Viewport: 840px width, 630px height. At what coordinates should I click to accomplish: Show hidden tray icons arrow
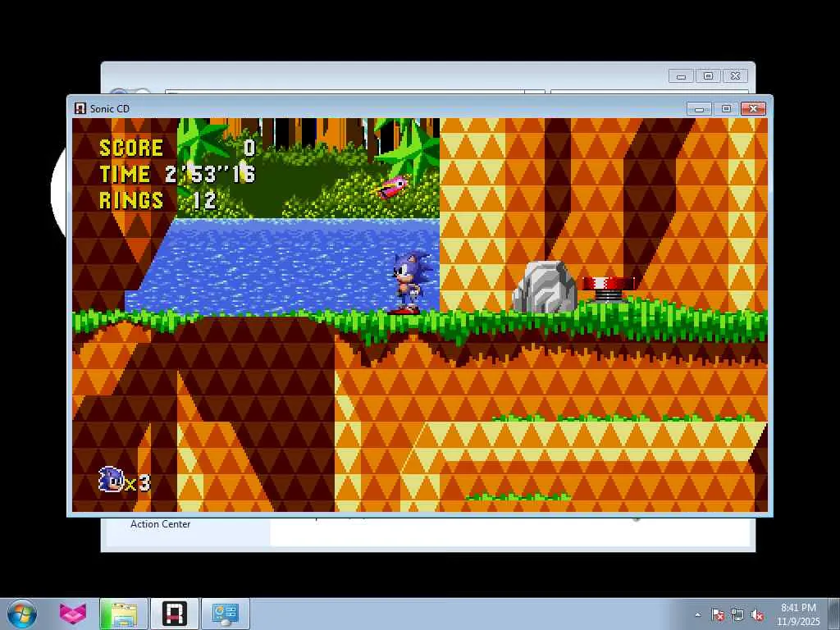[697, 614]
